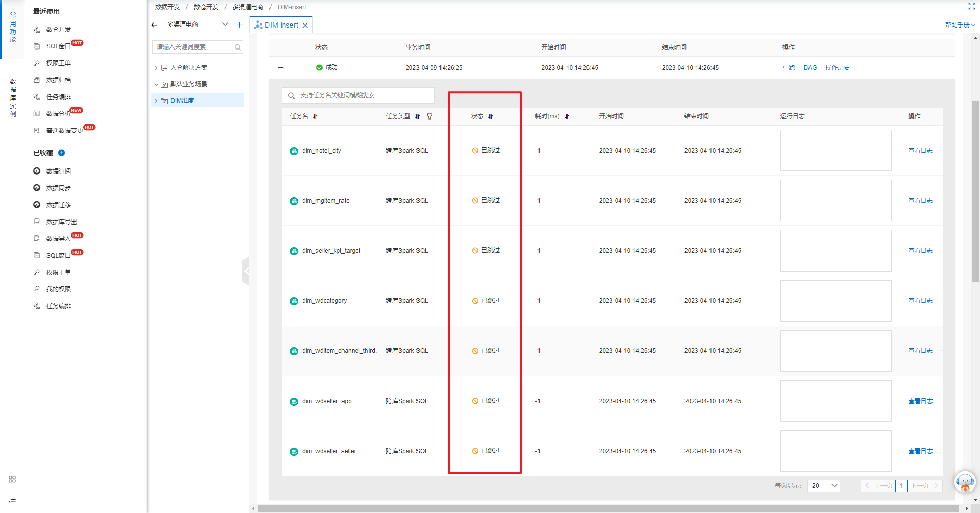The image size is (980, 513).
Task: Open the 每页显示 page size dropdown
Action: 824,486
